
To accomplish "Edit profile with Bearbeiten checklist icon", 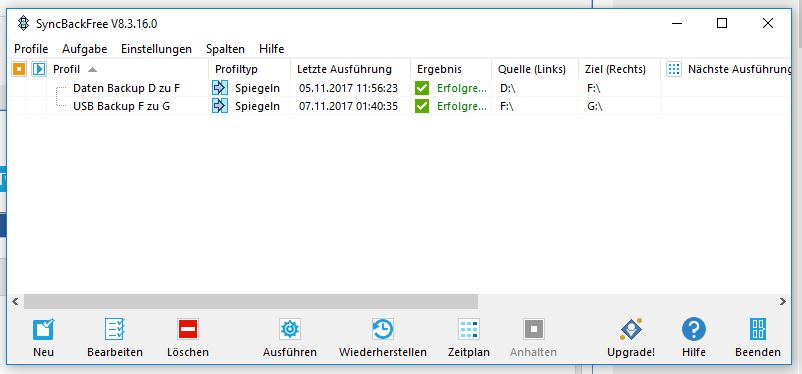I will click(115, 329).
